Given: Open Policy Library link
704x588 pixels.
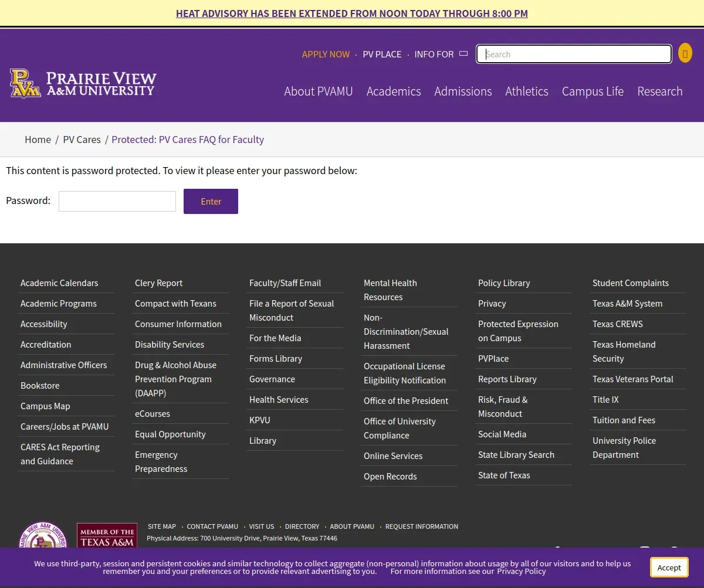Looking at the screenshot, I should pos(504,283).
